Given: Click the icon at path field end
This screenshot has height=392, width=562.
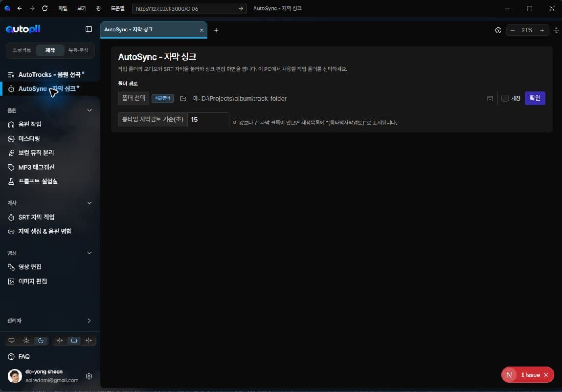Looking at the screenshot, I should click(490, 99).
